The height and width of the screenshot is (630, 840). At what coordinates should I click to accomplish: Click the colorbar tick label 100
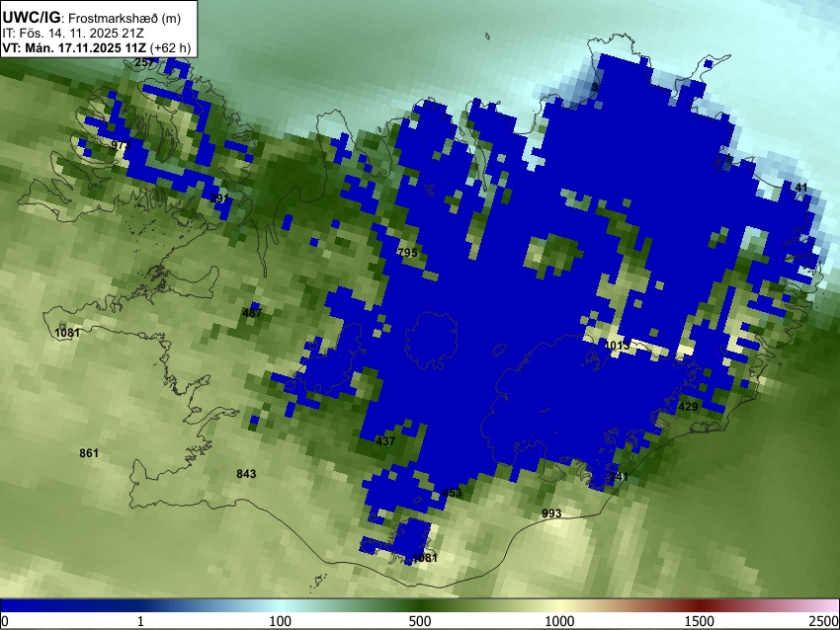[281, 621]
